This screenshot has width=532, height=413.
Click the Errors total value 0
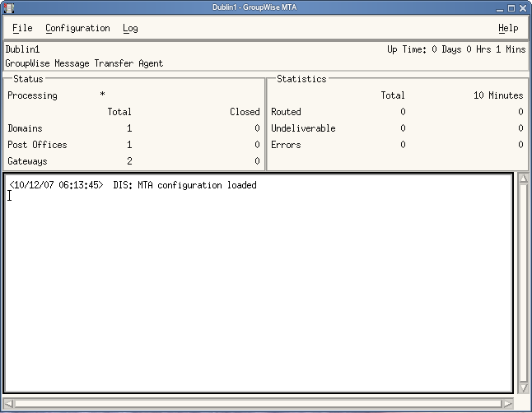pos(403,145)
